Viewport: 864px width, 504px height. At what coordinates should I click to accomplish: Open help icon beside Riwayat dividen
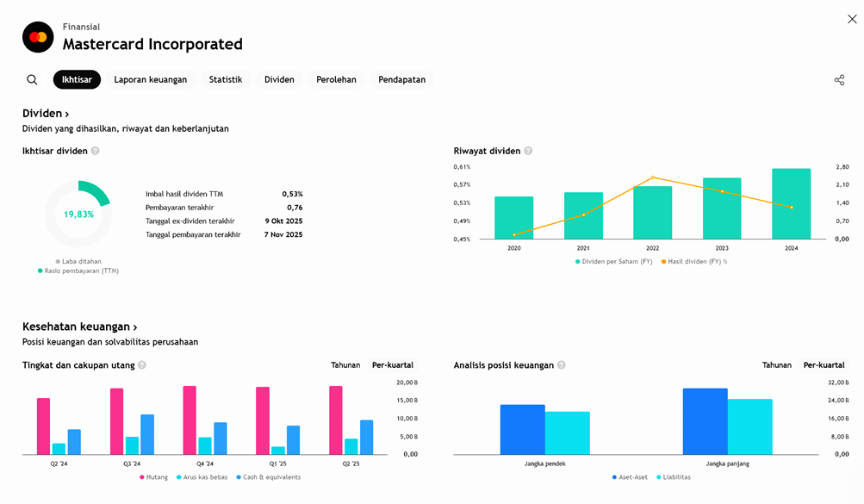point(528,151)
